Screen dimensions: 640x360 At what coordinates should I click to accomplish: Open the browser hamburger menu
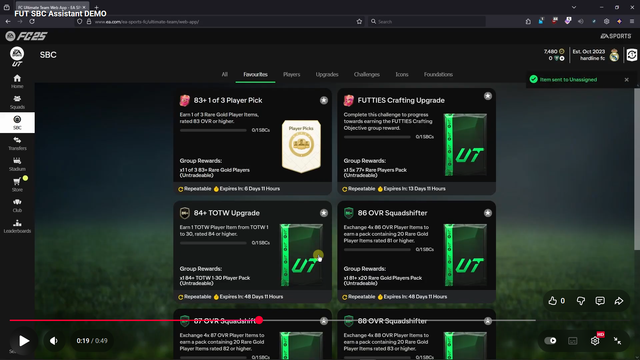[x=631, y=22]
